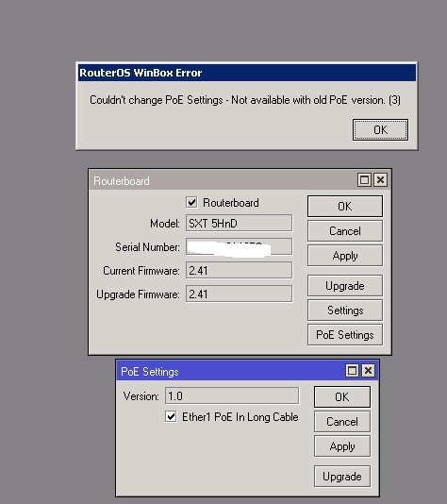Select the Model field SXT 5HnD
This screenshot has height=504, width=447.
(239, 223)
